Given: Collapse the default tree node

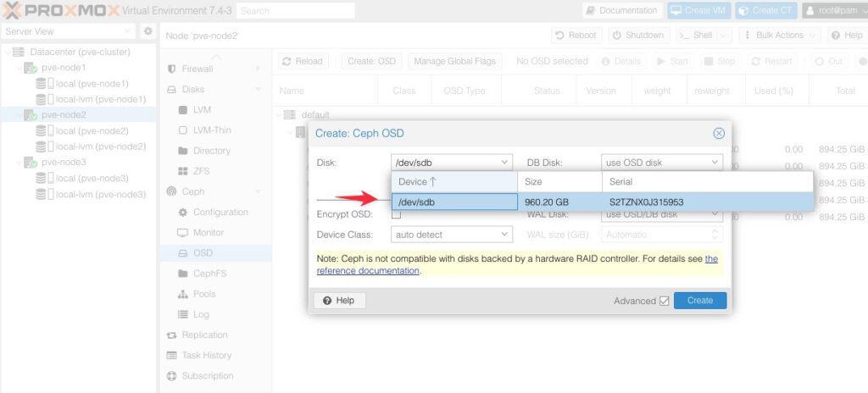Looking at the screenshot, I should 278,115.
